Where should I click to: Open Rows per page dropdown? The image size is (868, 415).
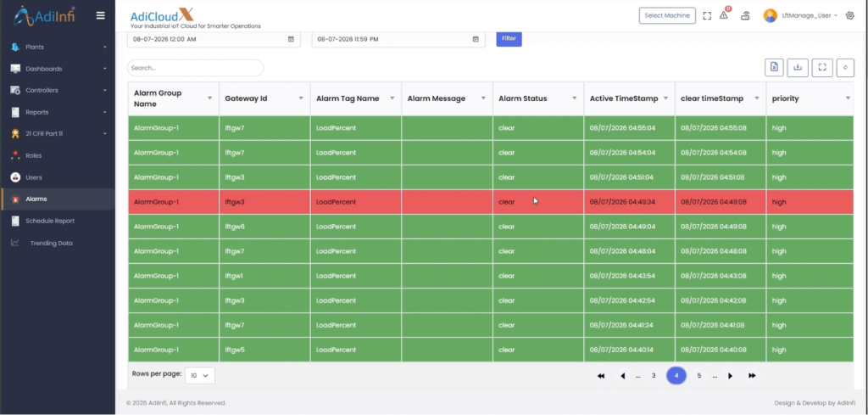click(199, 375)
